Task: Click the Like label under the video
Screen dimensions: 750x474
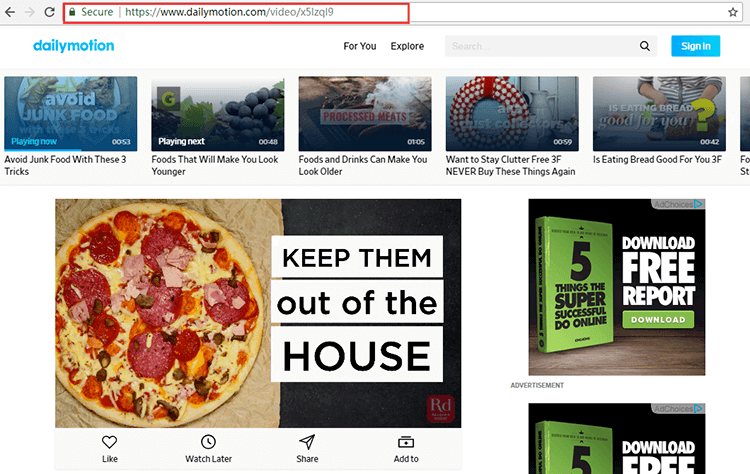Action: pos(110,459)
